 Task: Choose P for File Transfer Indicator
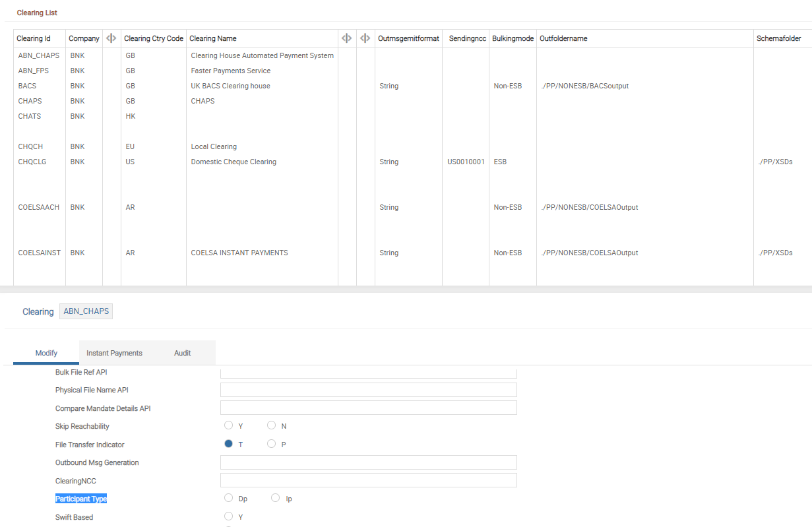point(271,444)
